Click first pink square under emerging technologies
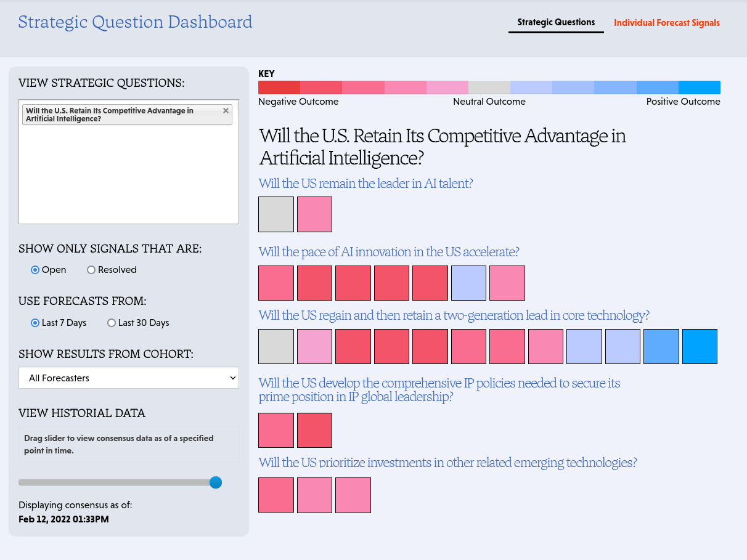The image size is (747, 560). (x=276, y=495)
